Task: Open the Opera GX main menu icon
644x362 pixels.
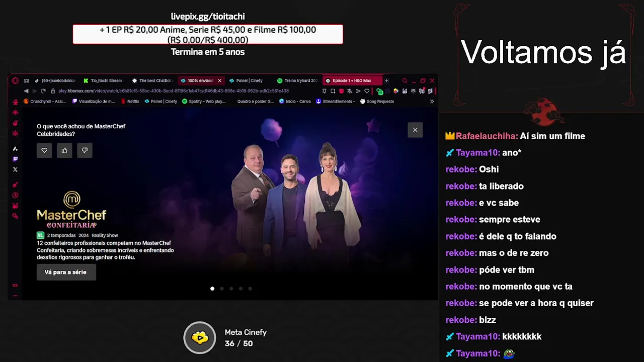Action: tap(15, 80)
